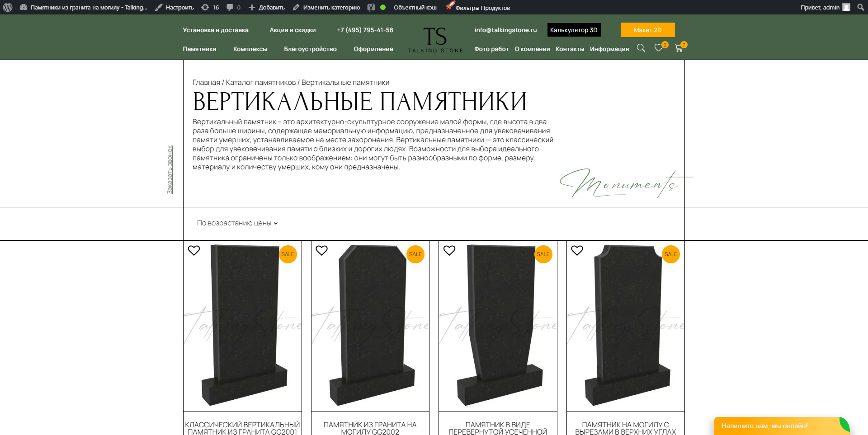Open the Памятники menu
This screenshot has height=435, width=868.
[199, 49]
